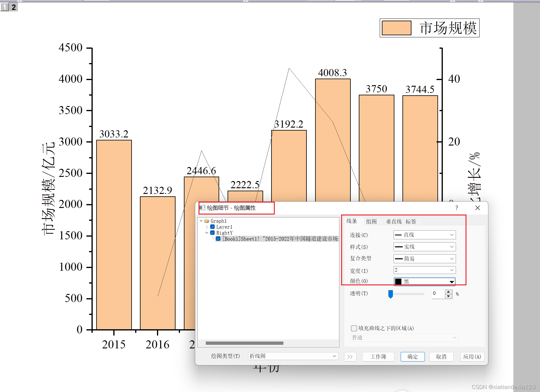Image resolution: width=540 pixels, height=392 pixels.
Task: Toggle the Layer1 visibility checkbox
Action: [x=213, y=227]
